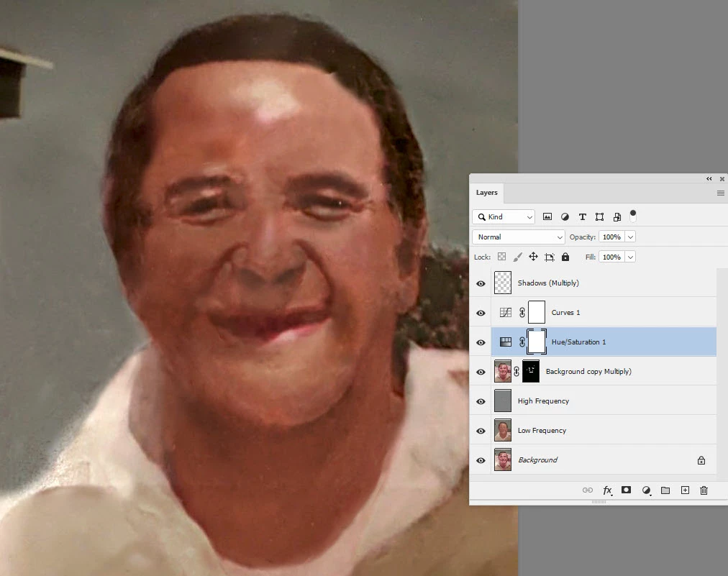Click the Fill 100% value field

coord(611,257)
